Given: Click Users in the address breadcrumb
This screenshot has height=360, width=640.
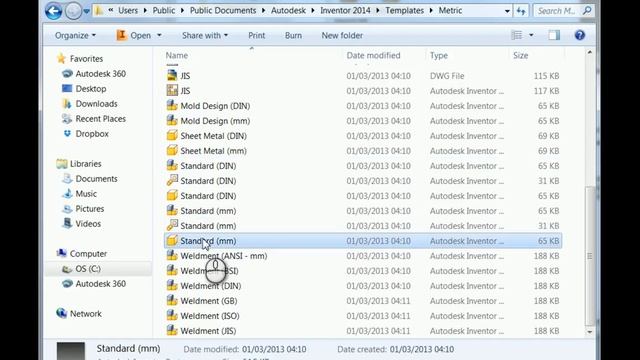Looking at the screenshot, I should click(x=128, y=11).
